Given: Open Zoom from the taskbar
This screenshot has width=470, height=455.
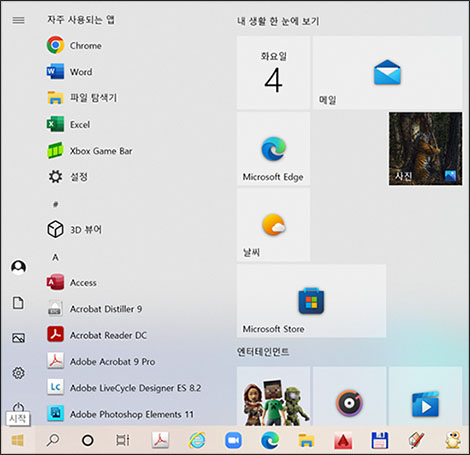Looking at the screenshot, I should pyautogui.click(x=233, y=440).
